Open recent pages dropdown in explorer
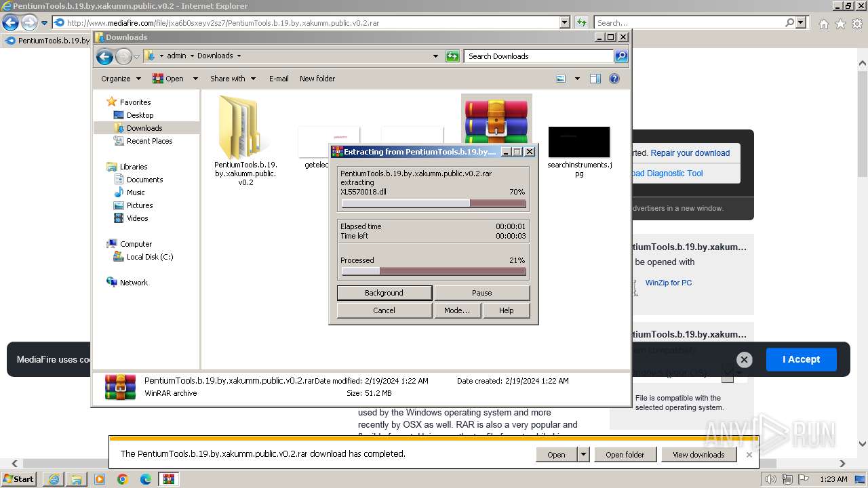The image size is (868, 488). click(136, 56)
